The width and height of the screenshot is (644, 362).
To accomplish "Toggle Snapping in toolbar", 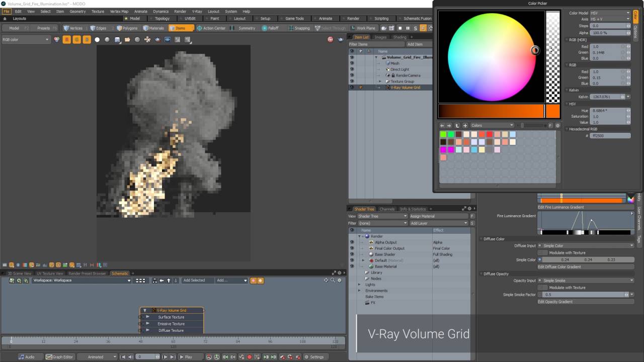I will pos(299,28).
